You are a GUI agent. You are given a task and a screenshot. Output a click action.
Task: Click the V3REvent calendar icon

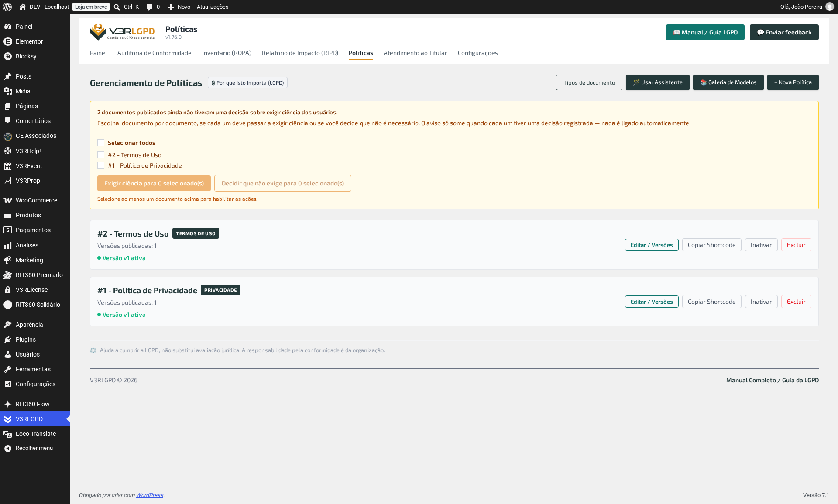(x=8, y=166)
